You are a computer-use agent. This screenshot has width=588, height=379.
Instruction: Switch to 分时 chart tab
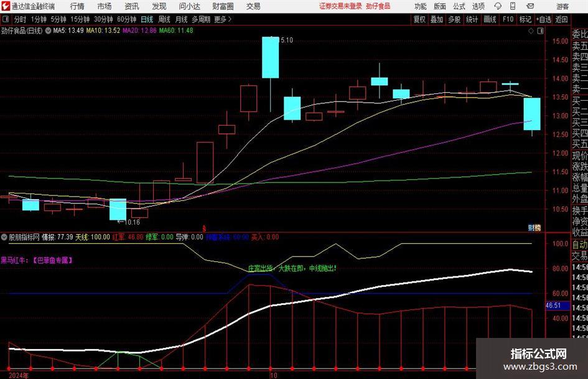pyautogui.click(x=21, y=19)
